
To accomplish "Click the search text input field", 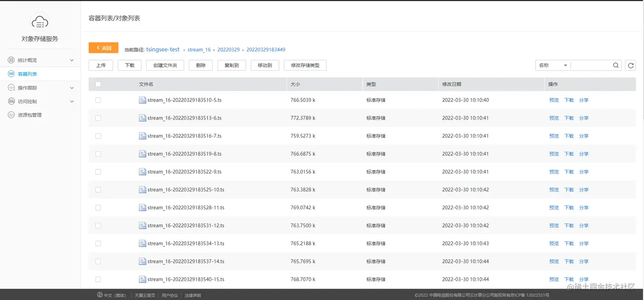I will point(591,66).
